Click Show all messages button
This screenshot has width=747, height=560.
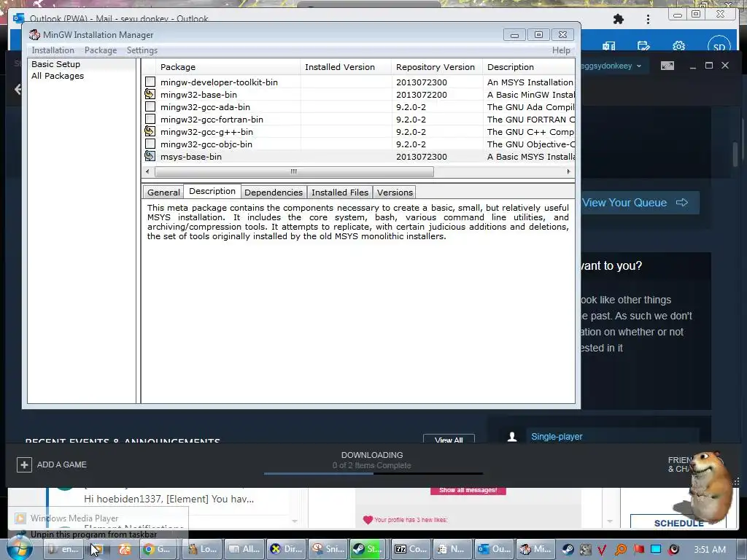coord(468,490)
